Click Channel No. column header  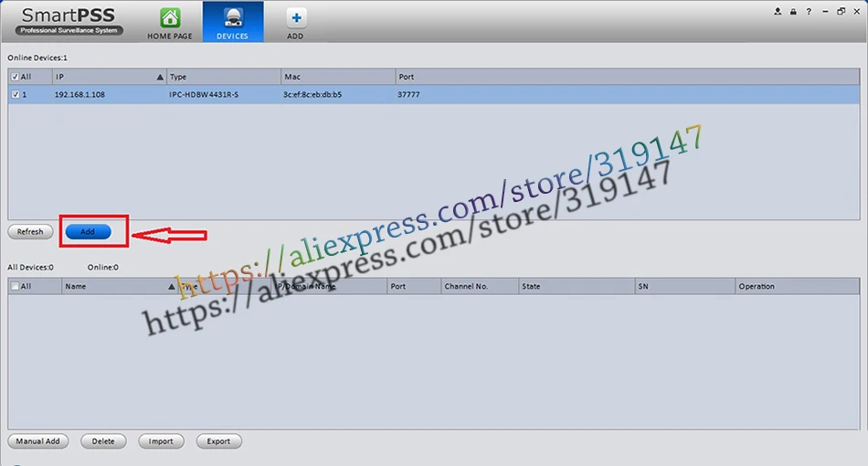(479, 286)
